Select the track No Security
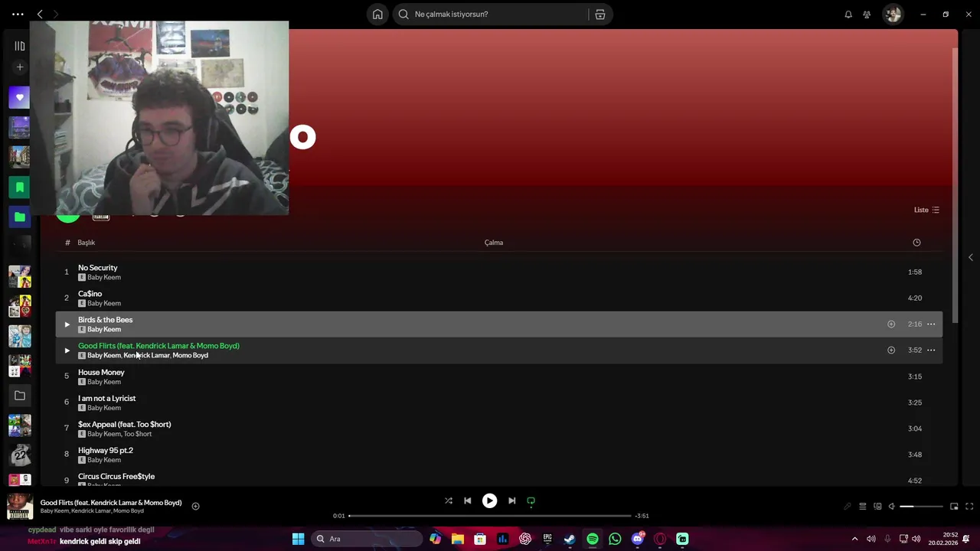 [498, 272]
